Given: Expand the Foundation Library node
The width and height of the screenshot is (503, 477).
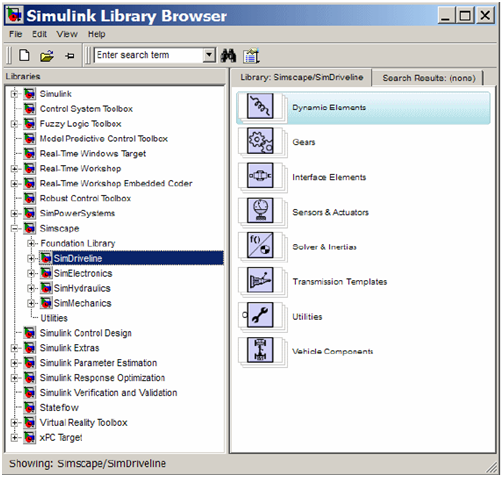Looking at the screenshot, I should (x=31, y=244).
